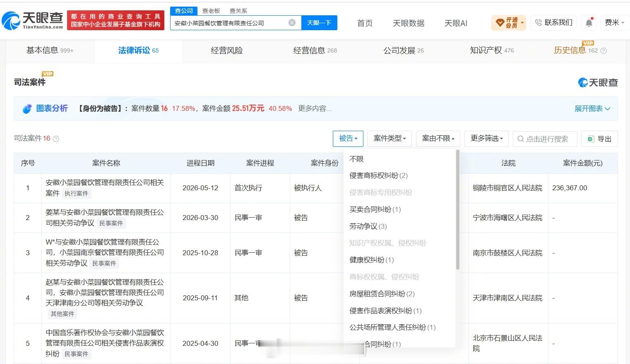The image size is (630, 364).
Task: Expand the 开通会员 arrow menu
Action: 522,23
